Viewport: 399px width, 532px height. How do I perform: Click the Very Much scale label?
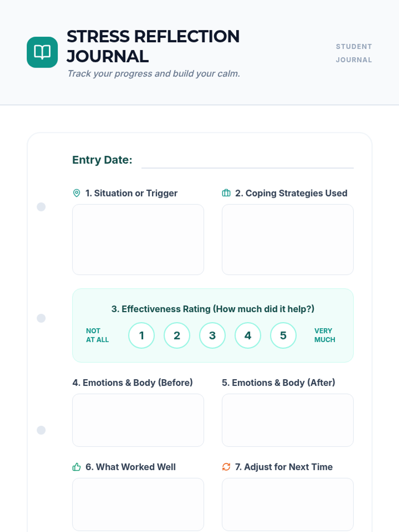(325, 335)
